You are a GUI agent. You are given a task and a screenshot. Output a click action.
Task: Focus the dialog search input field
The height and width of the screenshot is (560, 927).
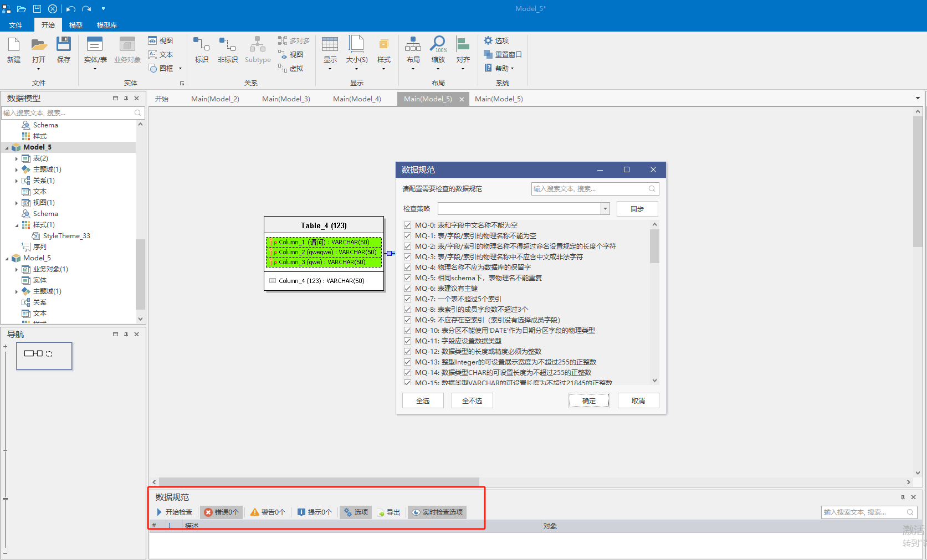[595, 189]
